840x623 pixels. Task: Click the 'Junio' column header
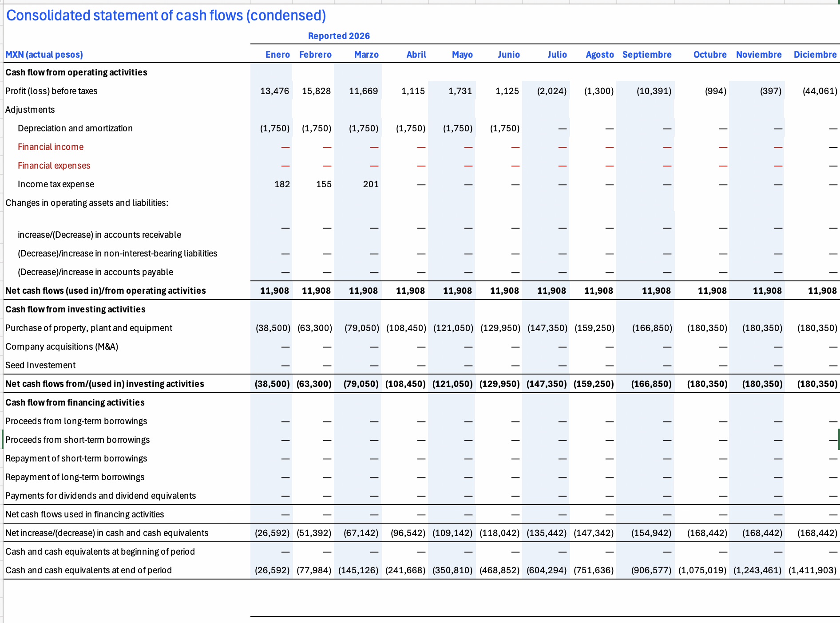509,55
